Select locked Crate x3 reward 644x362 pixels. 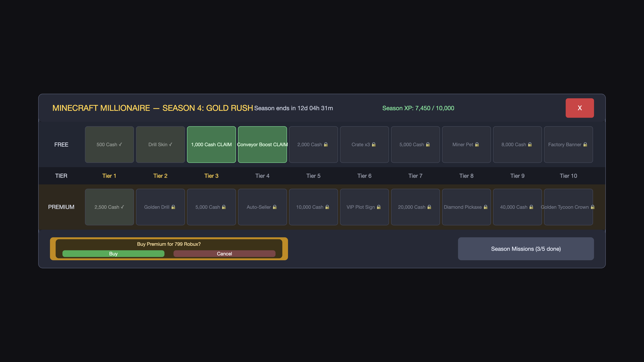click(x=364, y=144)
